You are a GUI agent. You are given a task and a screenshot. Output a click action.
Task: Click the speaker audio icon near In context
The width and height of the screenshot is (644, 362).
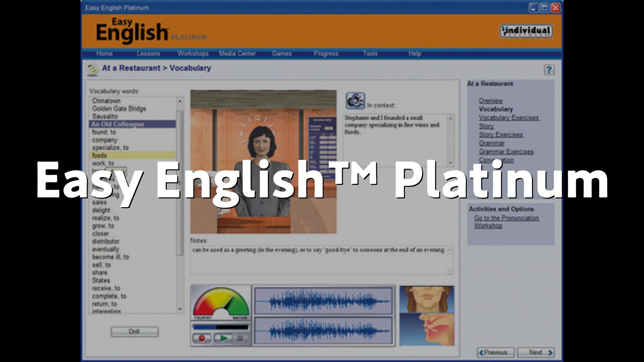(355, 101)
